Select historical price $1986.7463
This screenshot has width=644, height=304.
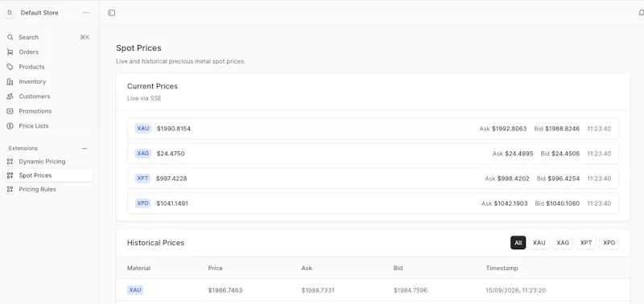point(225,290)
